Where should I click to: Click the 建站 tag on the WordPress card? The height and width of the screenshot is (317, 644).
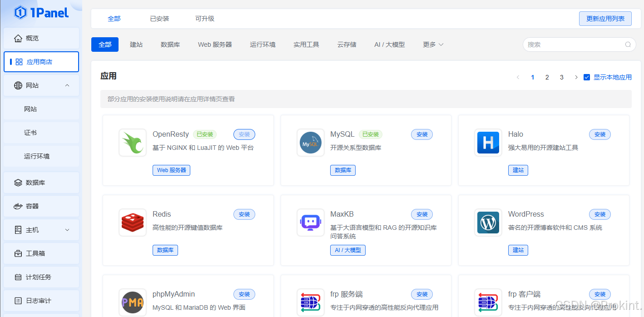518,250
